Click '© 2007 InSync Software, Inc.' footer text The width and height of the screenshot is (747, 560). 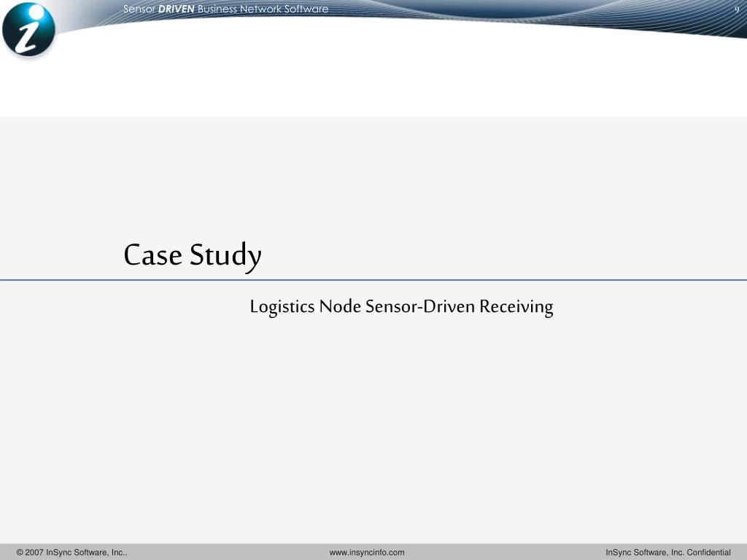[71, 553]
